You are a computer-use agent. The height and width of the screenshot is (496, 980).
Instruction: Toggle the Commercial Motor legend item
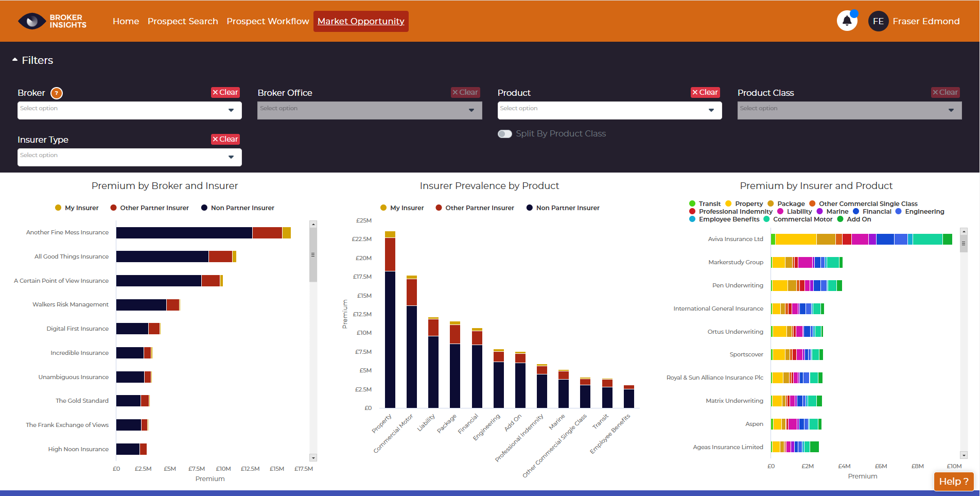click(798, 219)
